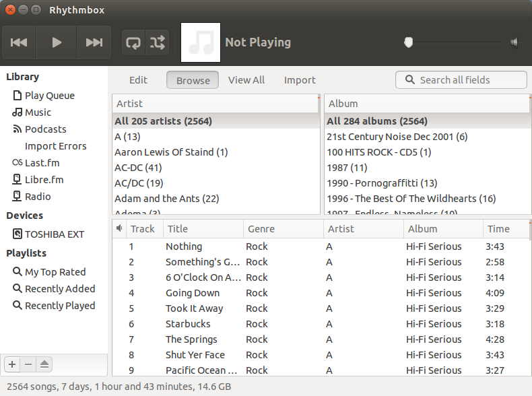This screenshot has width=532, height=396.
Task: Add a new playlist with plus button
Action: (x=12, y=364)
